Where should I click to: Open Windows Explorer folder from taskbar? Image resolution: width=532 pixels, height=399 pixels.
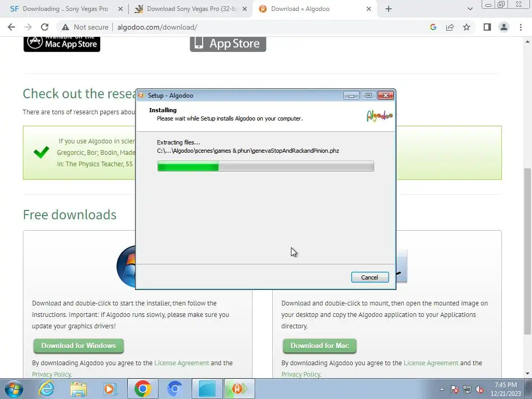point(78,389)
